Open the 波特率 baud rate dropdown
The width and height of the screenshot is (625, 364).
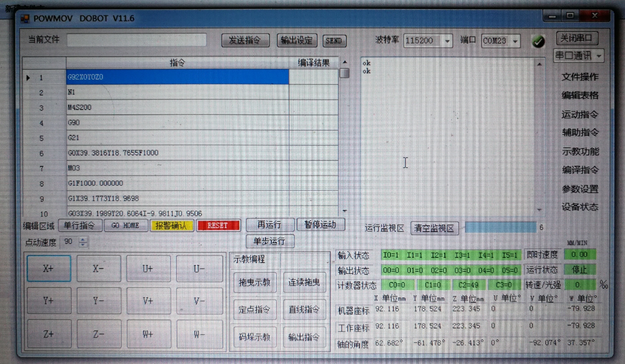(447, 41)
